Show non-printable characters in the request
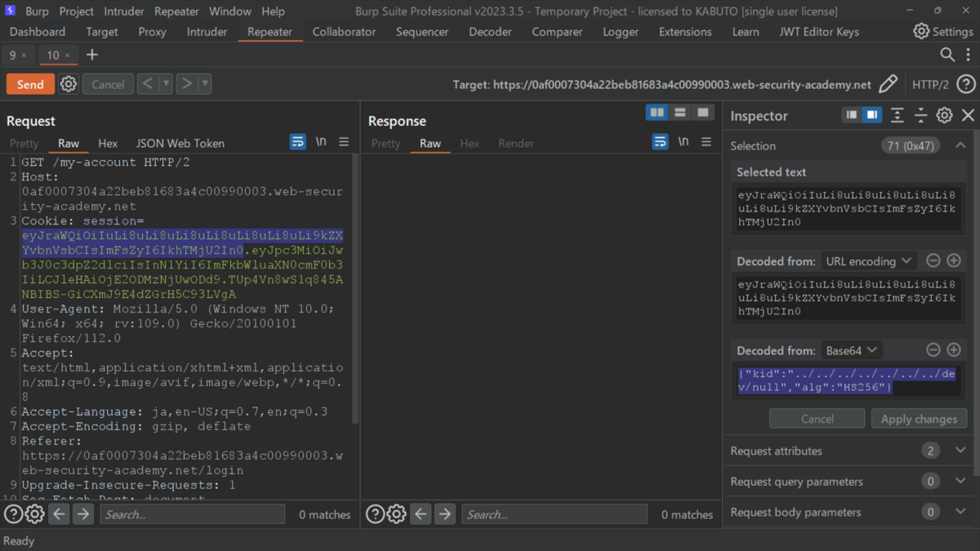 (321, 142)
